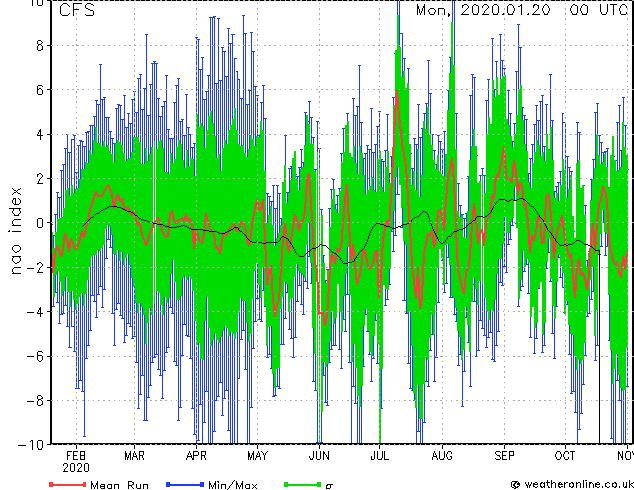Viewport: 634px width, 490px height.
Task: Click the y-axis value -8
Action: coord(35,401)
